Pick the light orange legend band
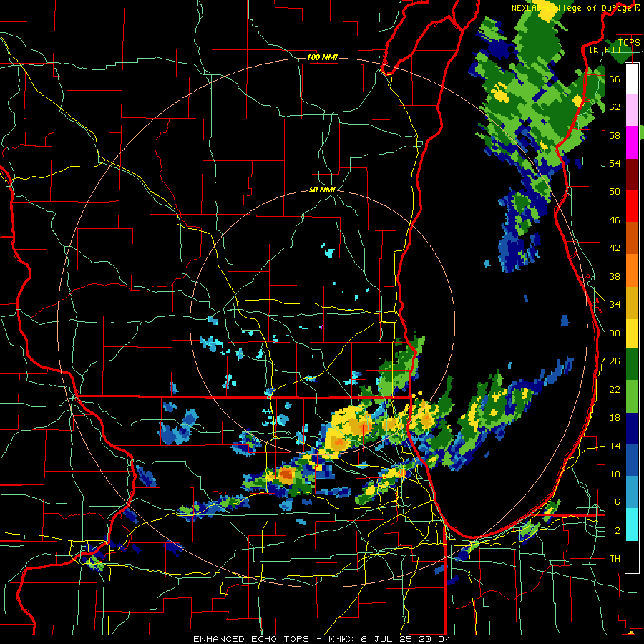The image size is (644, 644). coord(632,270)
